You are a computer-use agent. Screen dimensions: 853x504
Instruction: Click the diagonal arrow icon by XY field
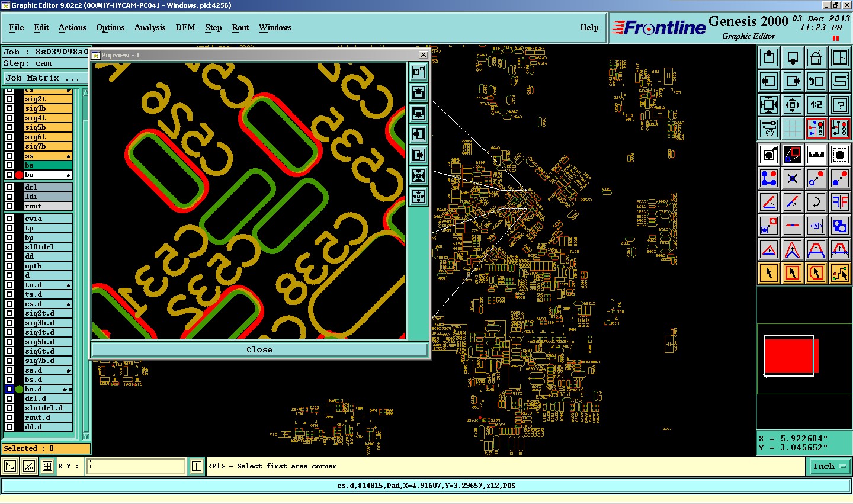11,466
